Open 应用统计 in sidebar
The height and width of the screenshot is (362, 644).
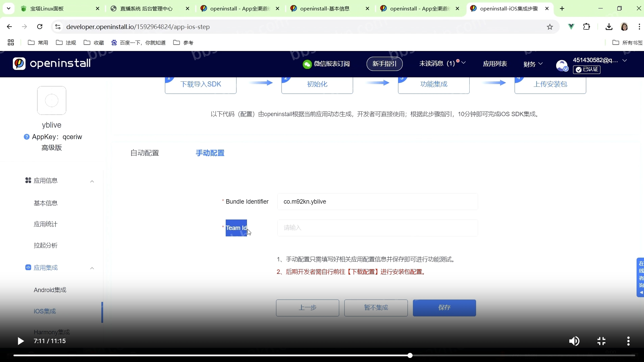point(46,224)
